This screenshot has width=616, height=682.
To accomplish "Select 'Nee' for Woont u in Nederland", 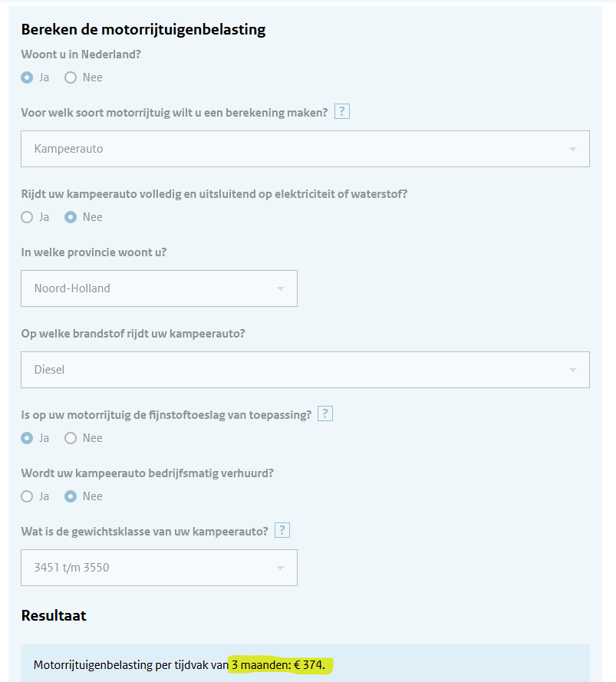I will click(x=71, y=77).
